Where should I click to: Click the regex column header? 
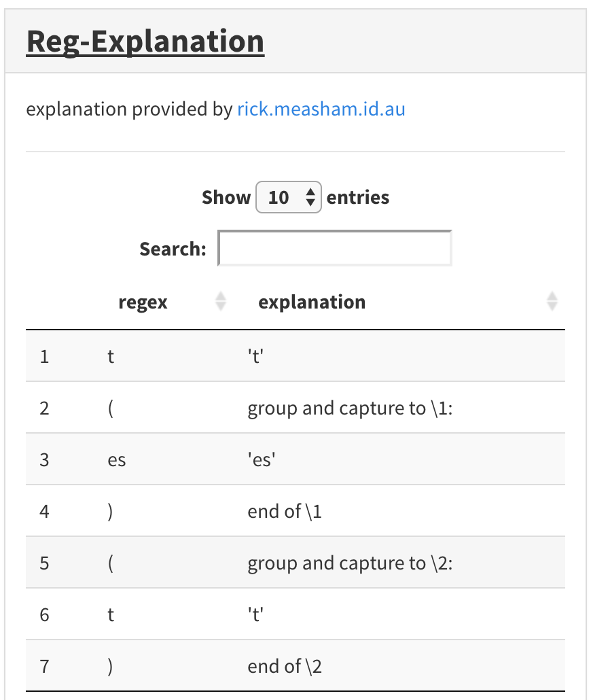[x=143, y=302]
